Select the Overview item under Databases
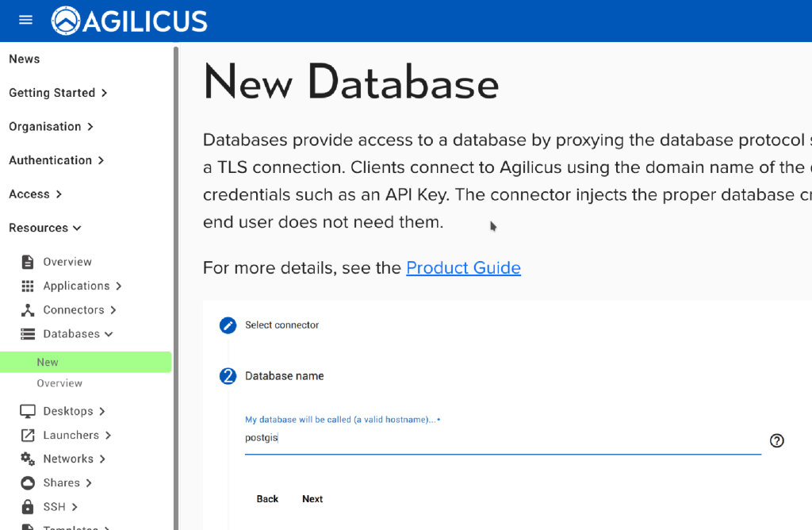Image resolution: width=812 pixels, height=530 pixels. pos(59,383)
